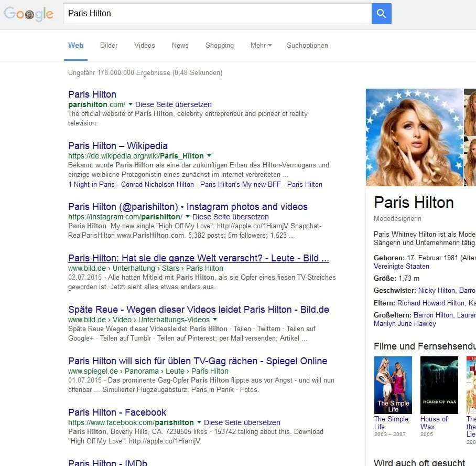This screenshot has width=476, height=466.
Task: Open the Spiegel Online TV-Gag article
Action: coord(197,361)
